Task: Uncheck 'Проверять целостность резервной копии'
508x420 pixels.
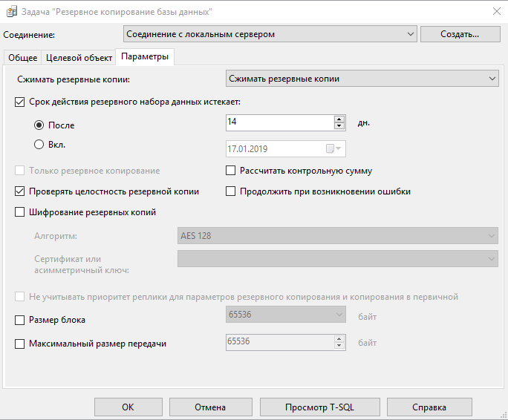Action: pyautogui.click(x=20, y=191)
